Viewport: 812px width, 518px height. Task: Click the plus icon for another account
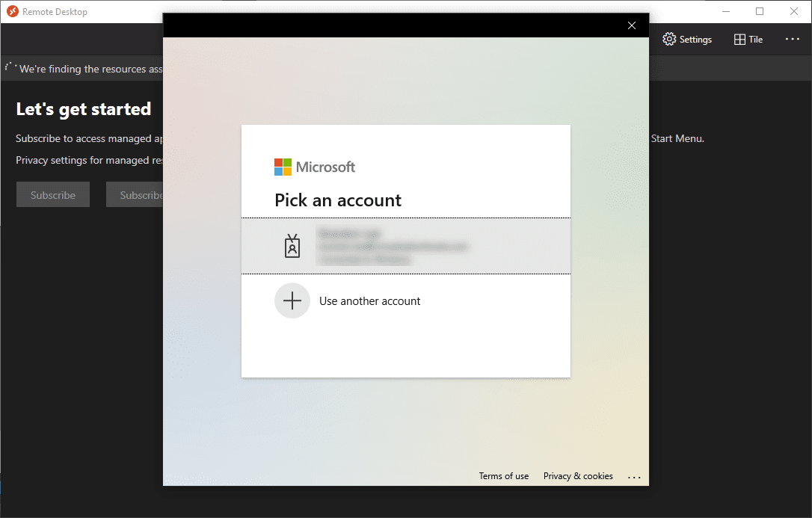tap(292, 300)
